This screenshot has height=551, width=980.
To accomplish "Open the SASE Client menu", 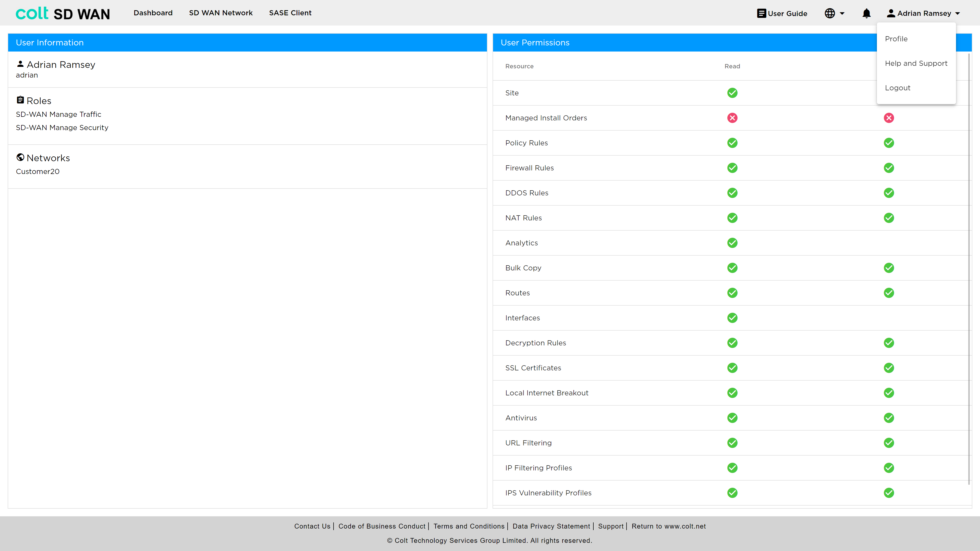I will pyautogui.click(x=290, y=13).
